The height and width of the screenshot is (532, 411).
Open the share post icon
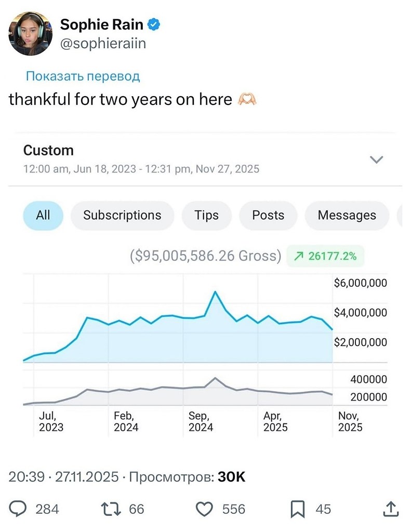click(x=390, y=509)
